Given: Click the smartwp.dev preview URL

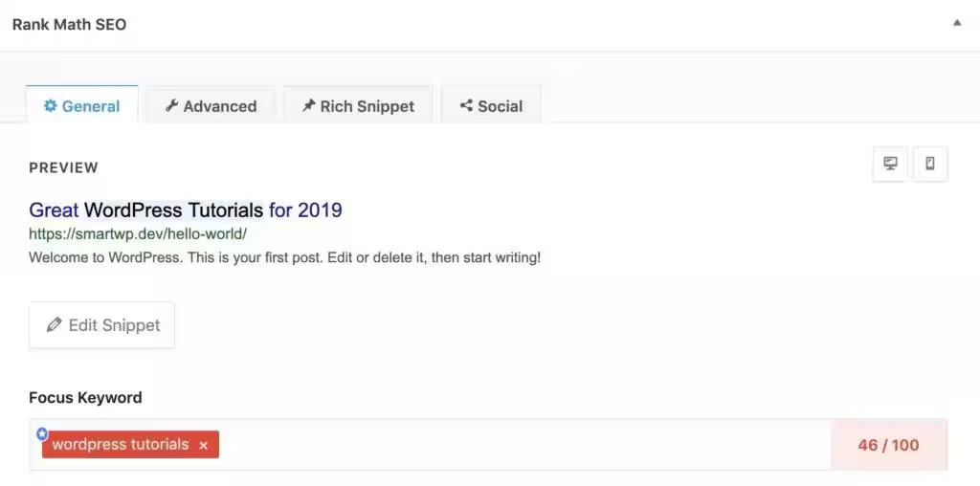Looking at the screenshot, I should [138, 234].
